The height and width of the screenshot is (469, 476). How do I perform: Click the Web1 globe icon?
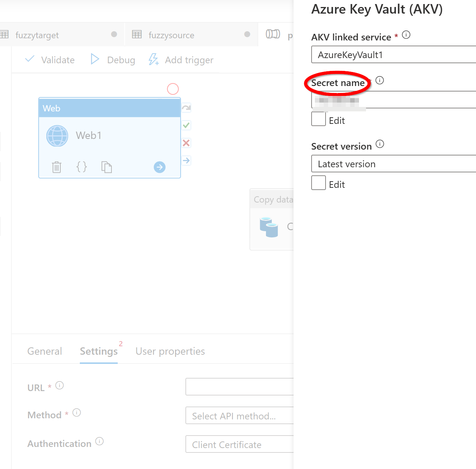pyautogui.click(x=57, y=136)
